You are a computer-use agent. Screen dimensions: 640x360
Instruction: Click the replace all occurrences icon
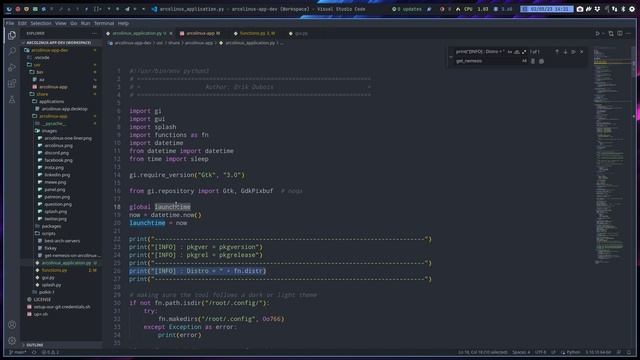click(541, 61)
